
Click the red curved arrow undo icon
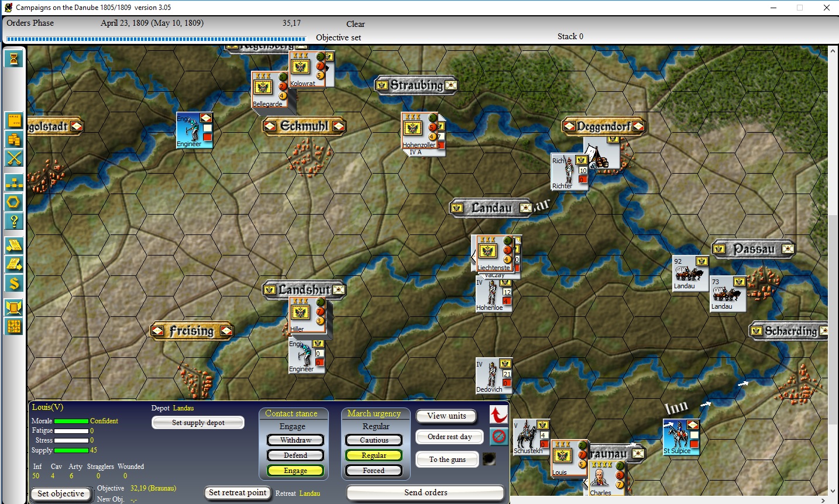click(498, 415)
